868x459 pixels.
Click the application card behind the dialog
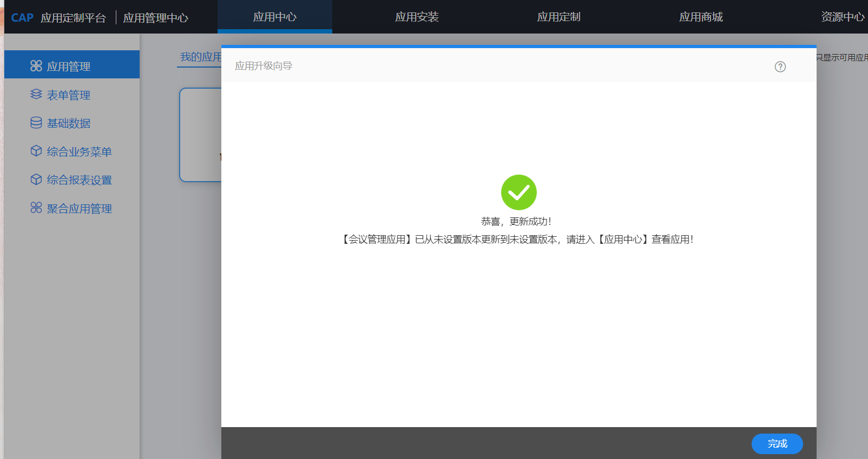coord(200,135)
